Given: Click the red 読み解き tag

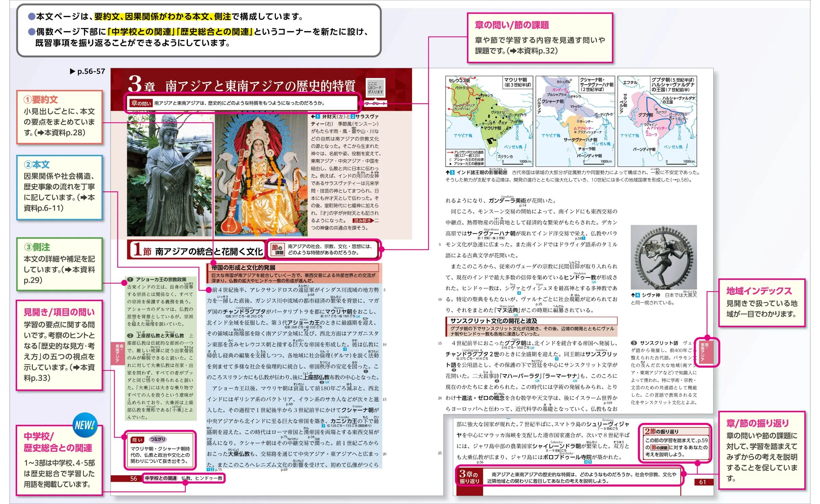Looking at the screenshot, I should pyautogui.click(x=363, y=221).
